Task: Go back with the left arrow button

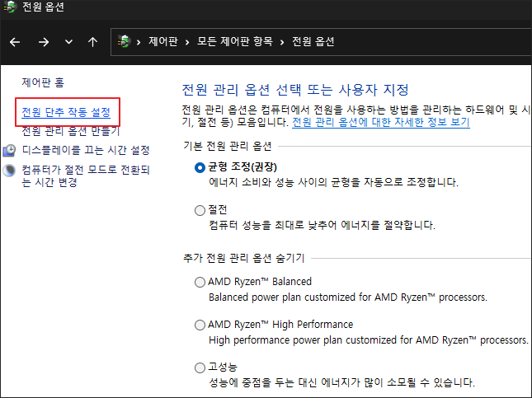Action: coord(15,42)
